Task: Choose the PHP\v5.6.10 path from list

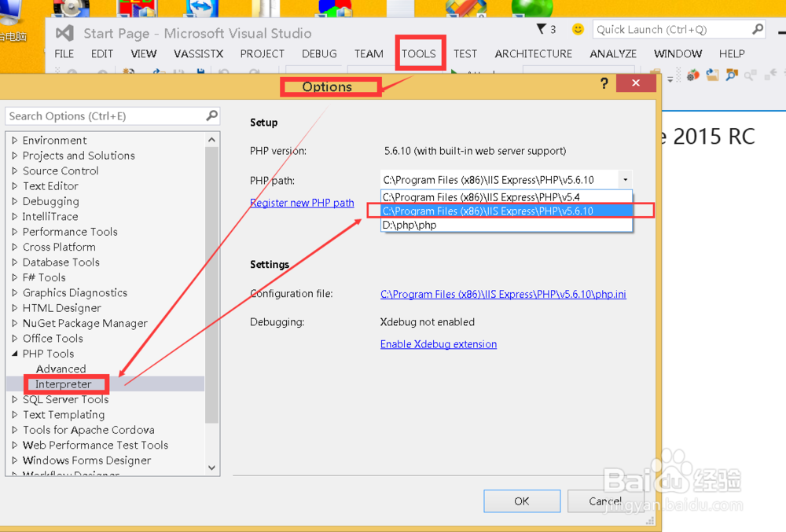Action: tap(506, 211)
